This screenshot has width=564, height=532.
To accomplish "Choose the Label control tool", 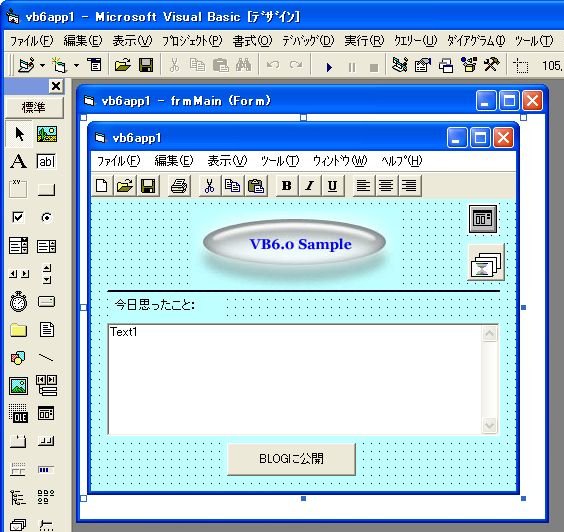I will click(18, 161).
